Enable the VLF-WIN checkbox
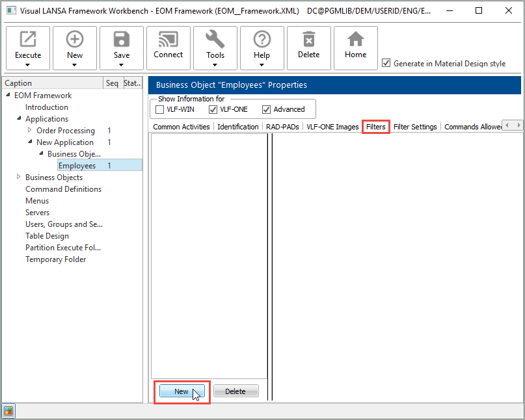This screenshot has width=525, height=420. coord(159,109)
